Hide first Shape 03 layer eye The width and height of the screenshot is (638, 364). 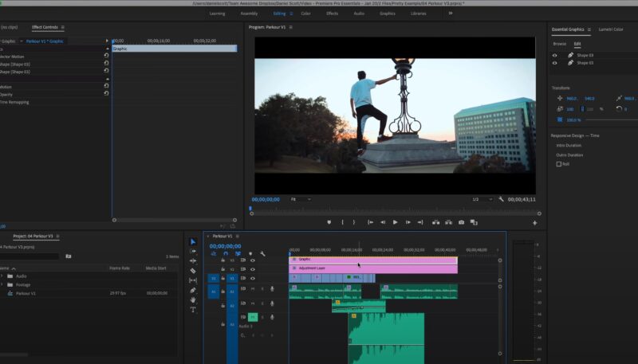point(554,55)
